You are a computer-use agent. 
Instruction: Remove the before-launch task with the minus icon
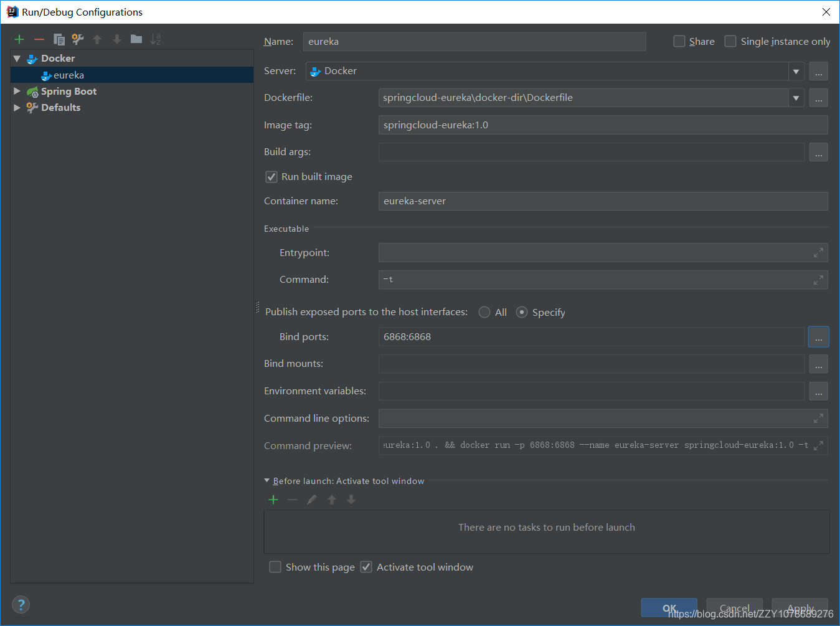click(293, 500)
